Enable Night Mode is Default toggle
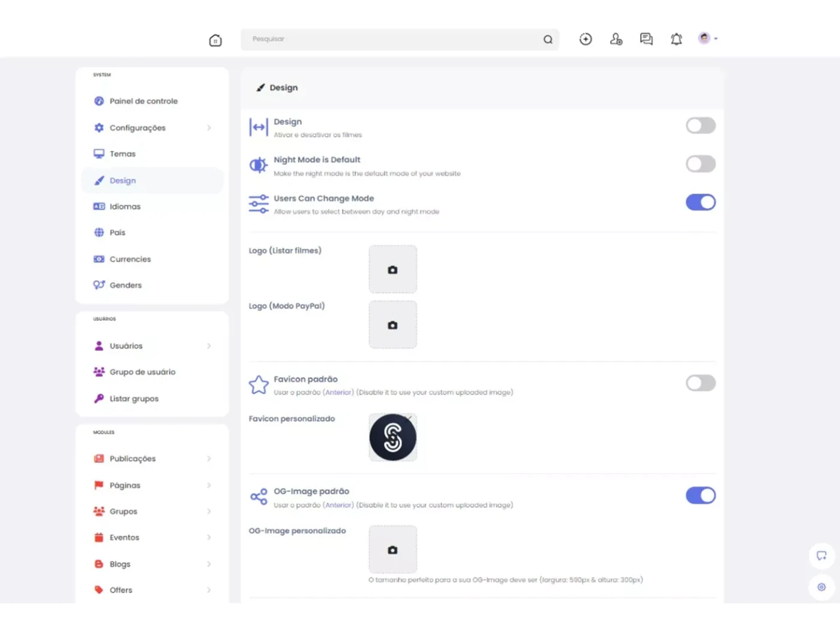Image resolution: width=840 pixels, height=632 pixels. 700,164
